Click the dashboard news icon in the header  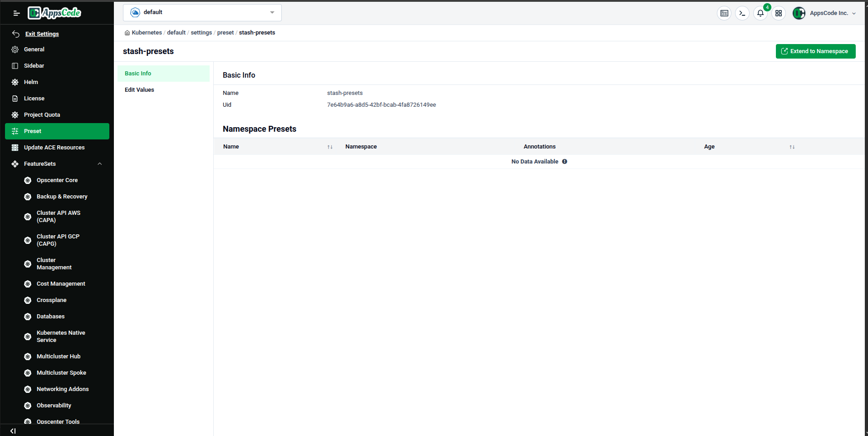[724, 13]
